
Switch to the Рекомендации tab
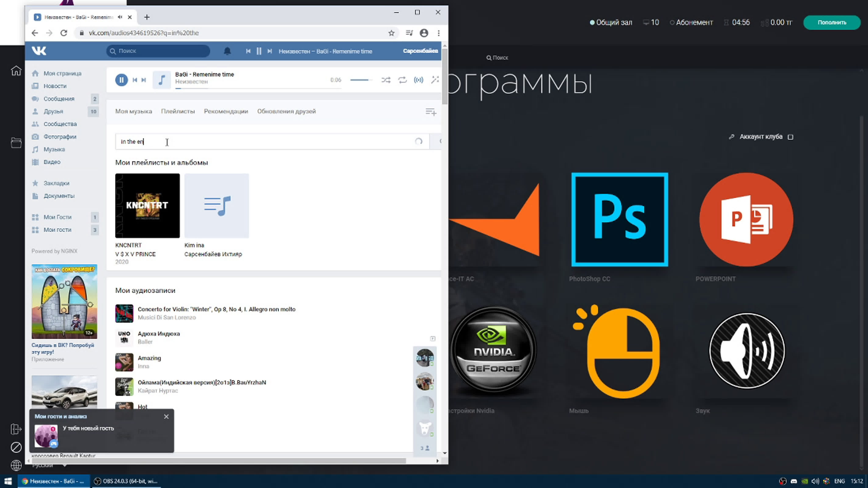pyautogui.click(x=226, y=111)
